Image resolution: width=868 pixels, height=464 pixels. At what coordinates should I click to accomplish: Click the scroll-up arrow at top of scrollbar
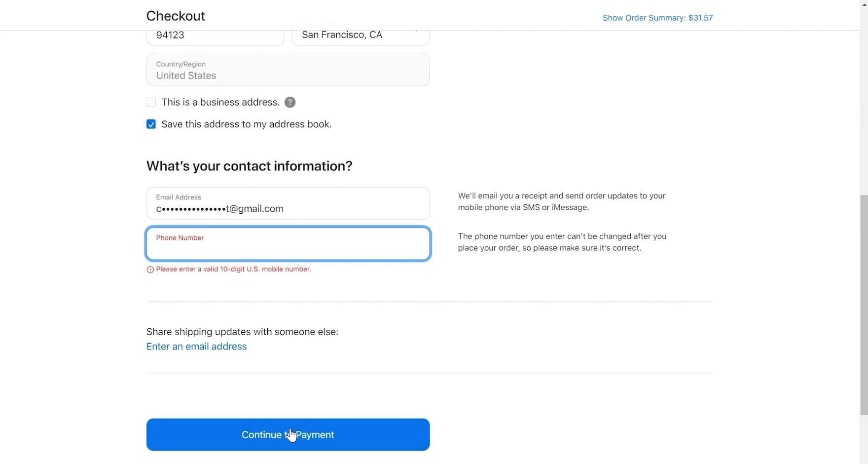[864, 4]
